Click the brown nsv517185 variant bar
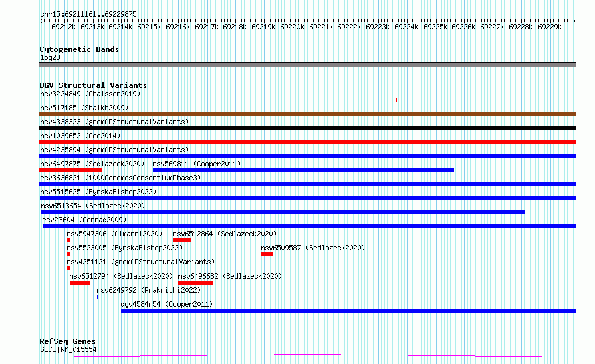Viewport: 595px width, 364px height. click(308, 114)
